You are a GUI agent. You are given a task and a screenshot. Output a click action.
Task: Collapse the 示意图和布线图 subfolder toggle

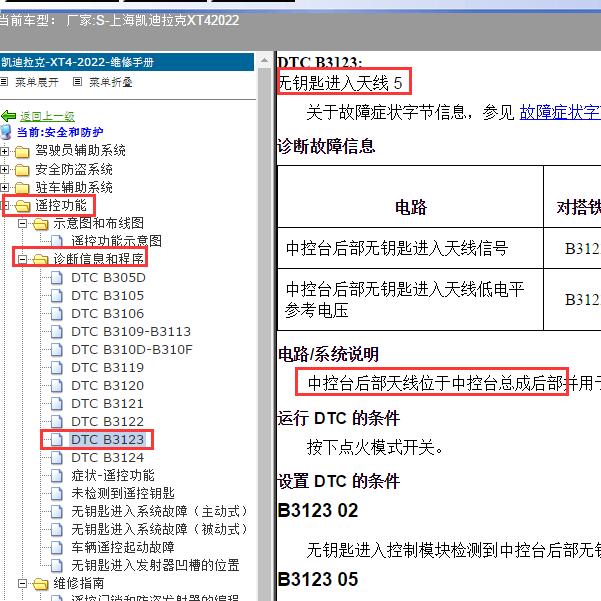[x=23, y=223]
